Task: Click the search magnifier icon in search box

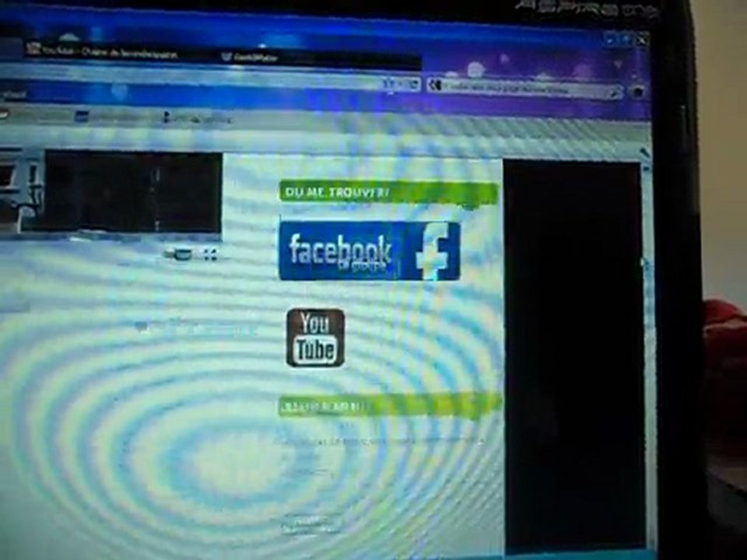Action: (615, 91)
